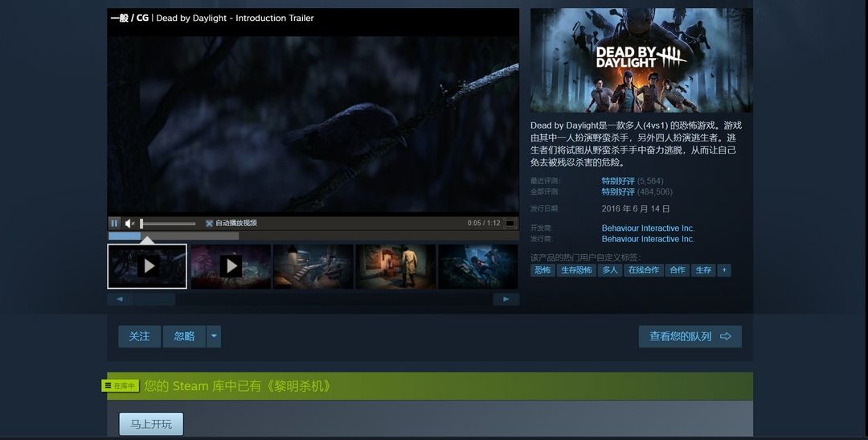868x440 pixels.
Task: Click the Dead by Daylight header image
Action: point(641,60)
